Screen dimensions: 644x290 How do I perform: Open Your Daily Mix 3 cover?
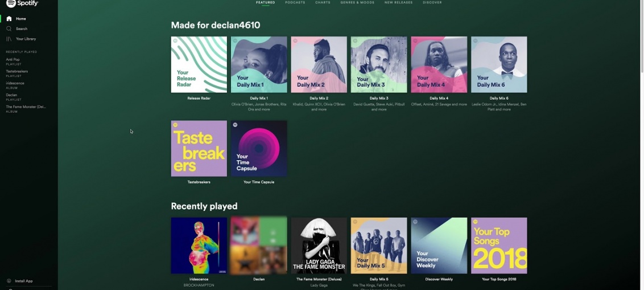[x=379, y=64]
